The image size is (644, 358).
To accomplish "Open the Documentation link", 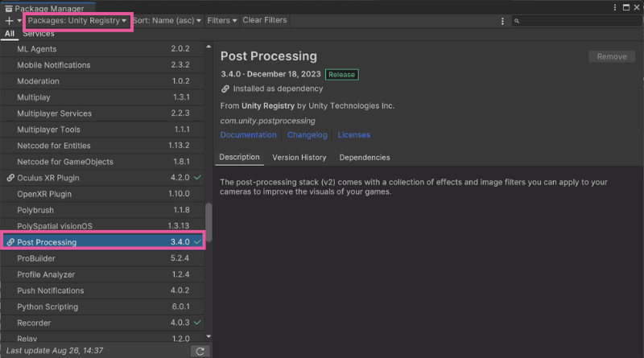I will pos(248,134).
